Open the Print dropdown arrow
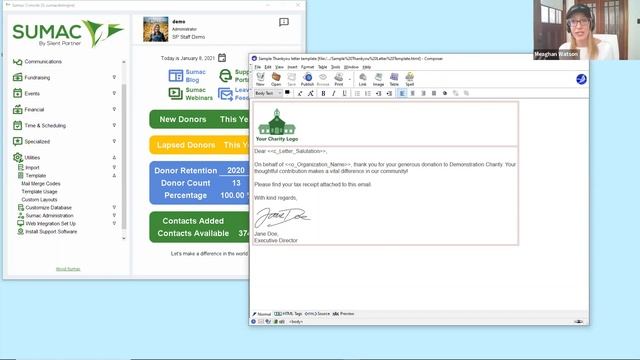This screenshot has width=640, height=360. [x=350, y=79]
